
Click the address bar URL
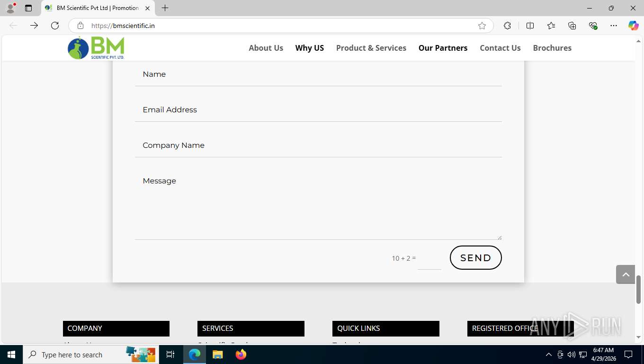click(x=123, y=26)
